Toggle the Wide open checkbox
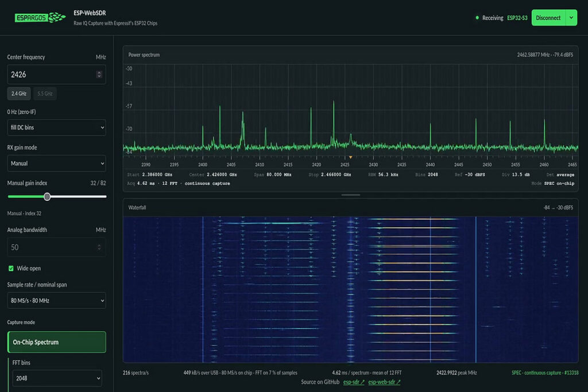The height and width of the screenshot is (392, 588). point(11,269)
